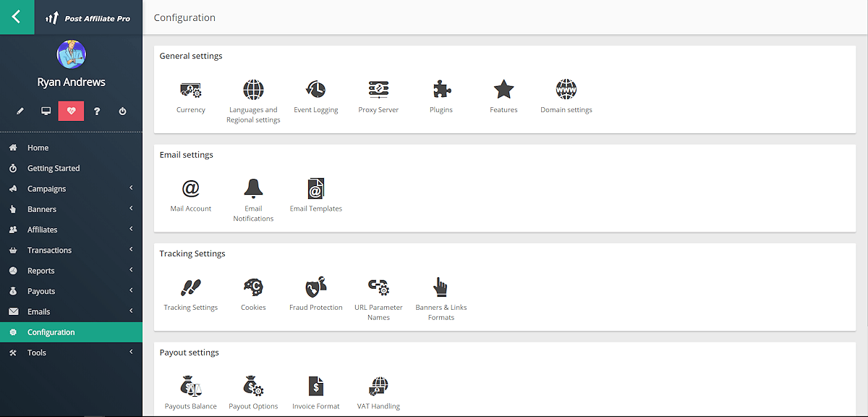The width and height of the screenshot is (868, 417).
Task: Click the "Payout settings" section heading
Action: tap(190, 353)
